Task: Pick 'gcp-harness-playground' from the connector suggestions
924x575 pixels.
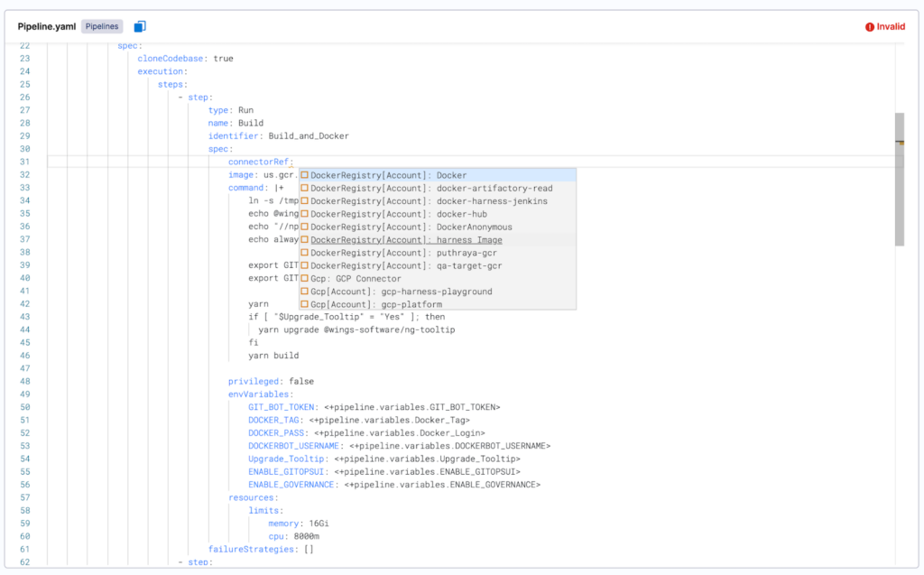Action: pos(433,291)
